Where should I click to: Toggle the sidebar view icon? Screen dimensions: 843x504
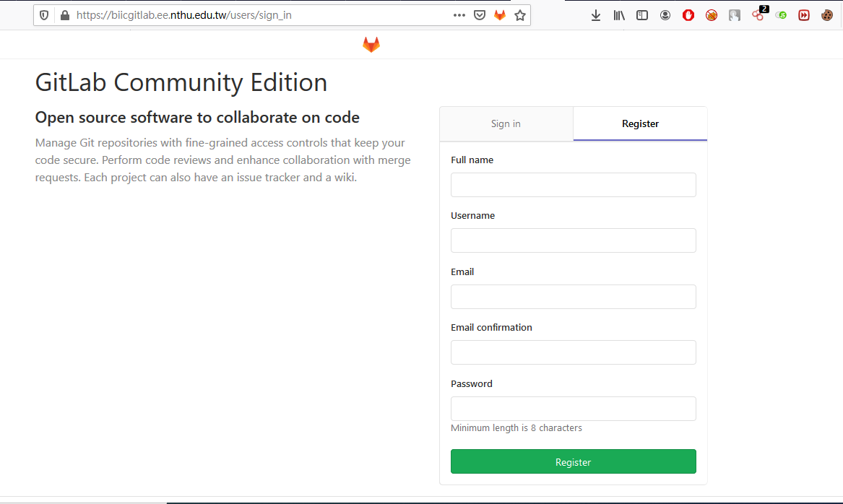pyautogui.click(x=642, y=15)
